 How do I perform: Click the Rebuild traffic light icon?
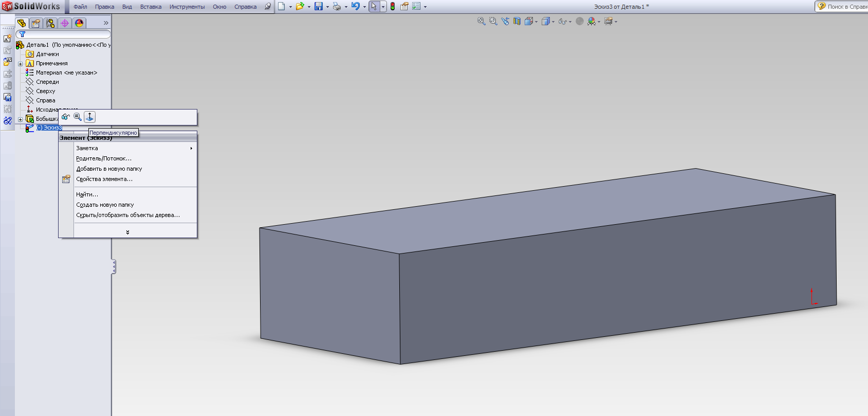click(x=393, y=7)
